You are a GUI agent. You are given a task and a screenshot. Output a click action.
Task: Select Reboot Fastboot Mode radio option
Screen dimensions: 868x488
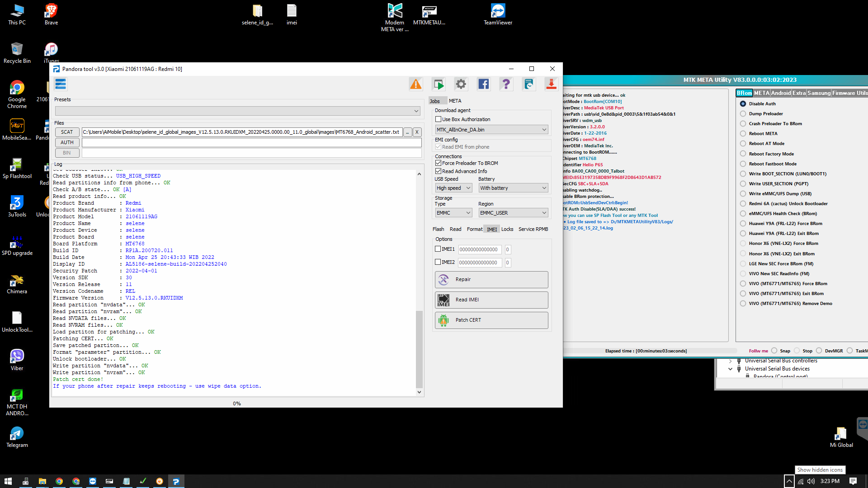(x=743, y=164)
